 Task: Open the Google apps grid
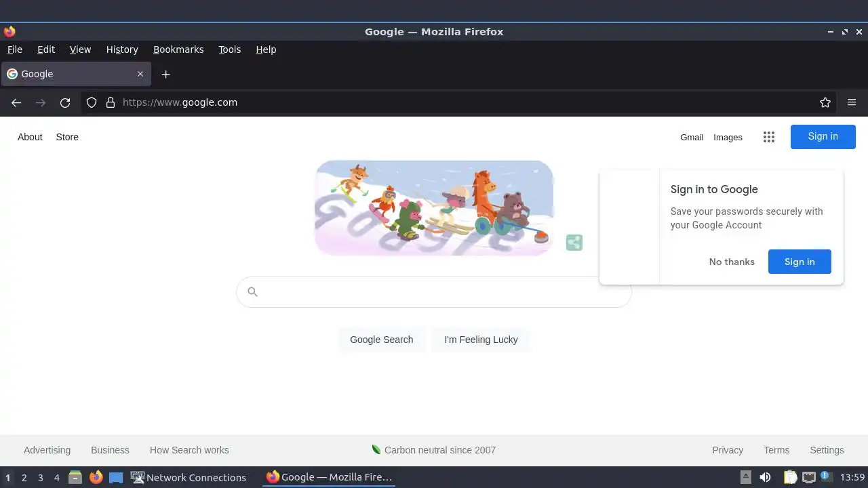pyautogui.click(x=768, y=137)
